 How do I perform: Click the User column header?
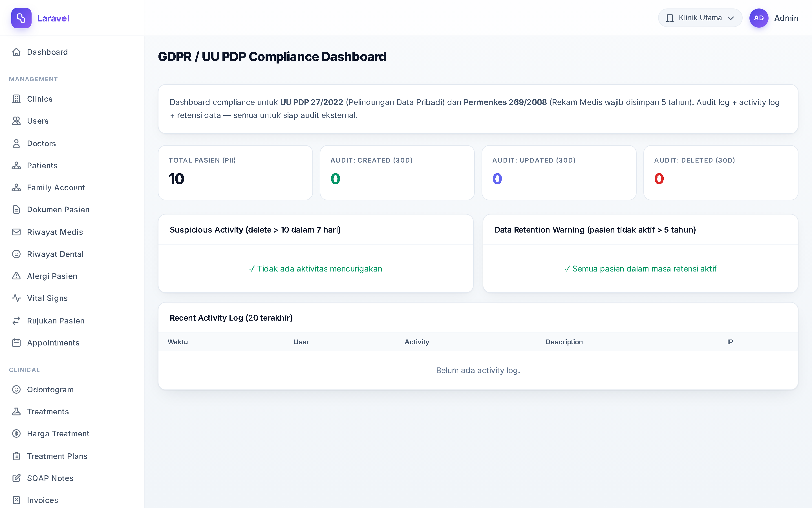click(x=301, y=342)
